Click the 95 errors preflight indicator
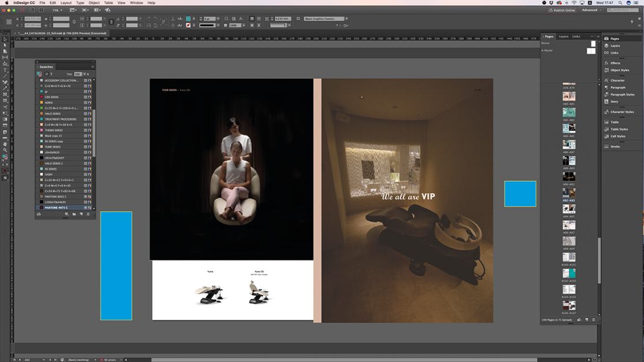This screenshot has width=644, height=362. 108,360
